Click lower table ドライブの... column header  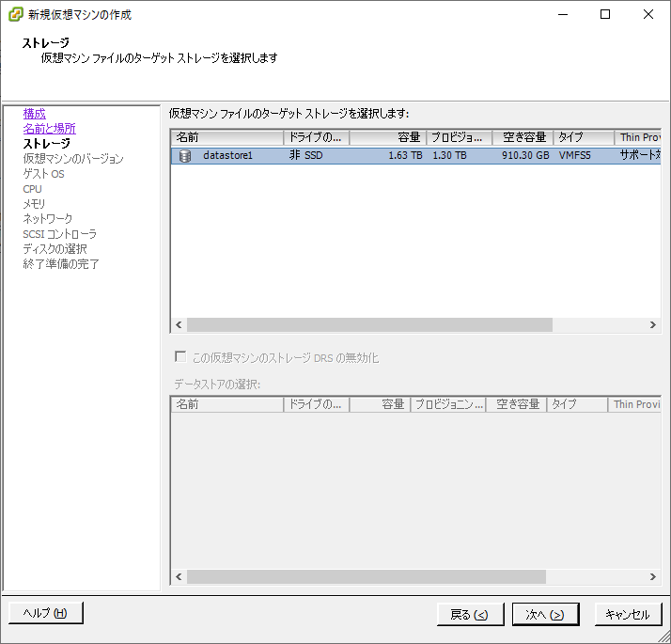(317, 404)
